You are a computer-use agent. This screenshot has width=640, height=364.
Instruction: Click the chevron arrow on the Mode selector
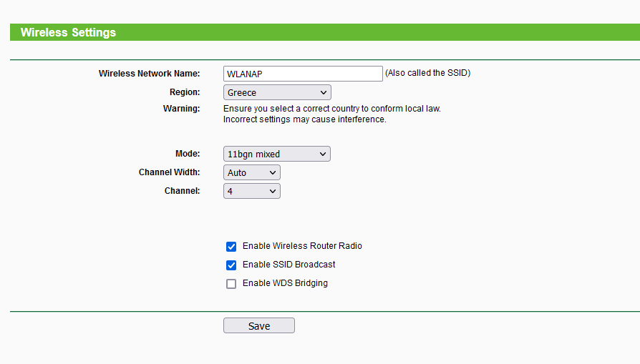click(x=322, y=154)
